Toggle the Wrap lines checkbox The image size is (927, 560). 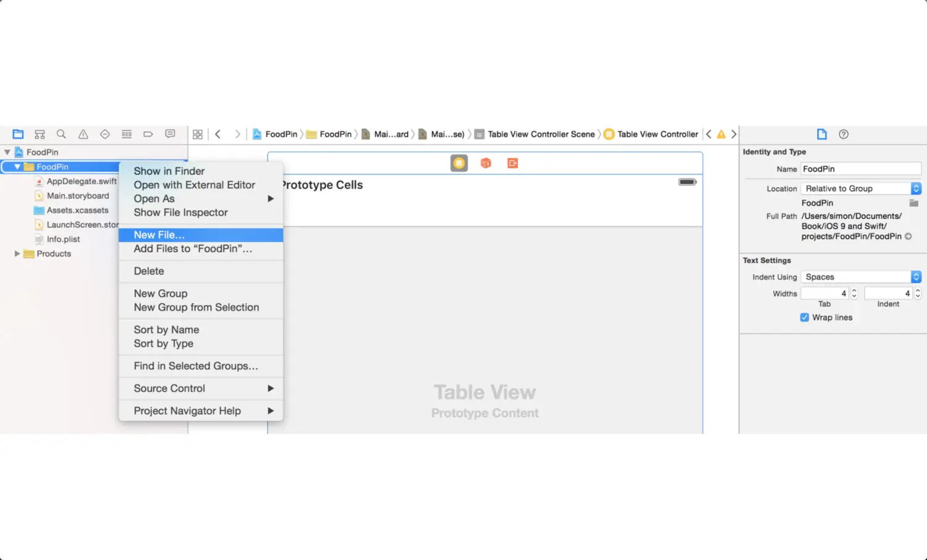[805, 317]
